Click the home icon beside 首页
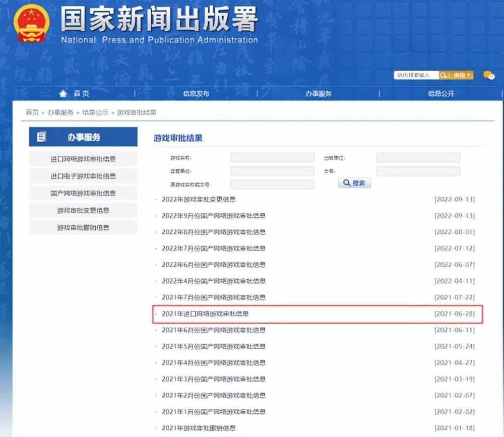The image size is (504, 437). point(63,94)
